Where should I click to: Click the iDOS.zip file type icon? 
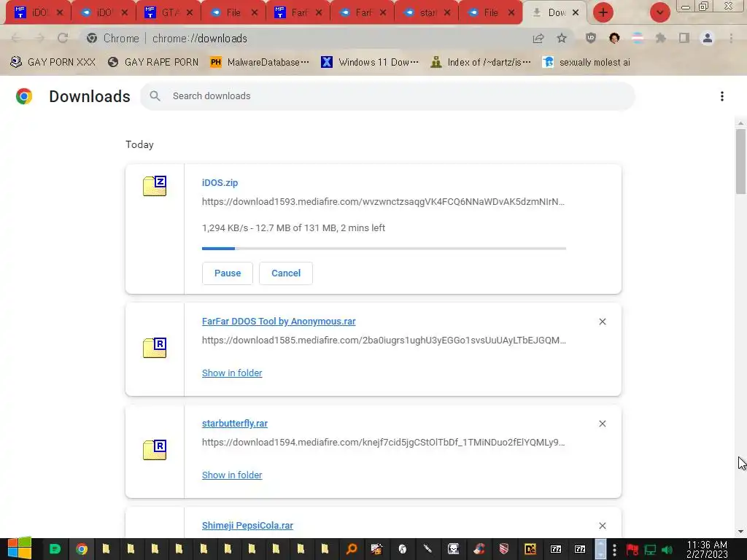[155, 186]
